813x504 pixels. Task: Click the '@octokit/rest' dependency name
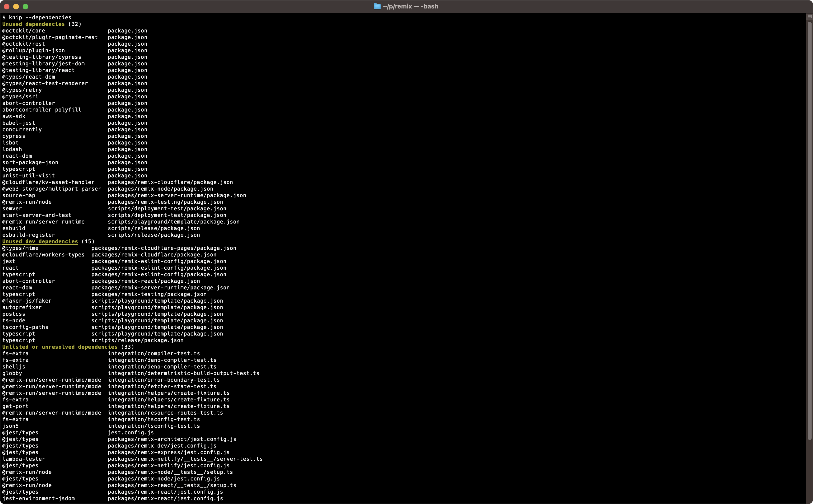24,44
